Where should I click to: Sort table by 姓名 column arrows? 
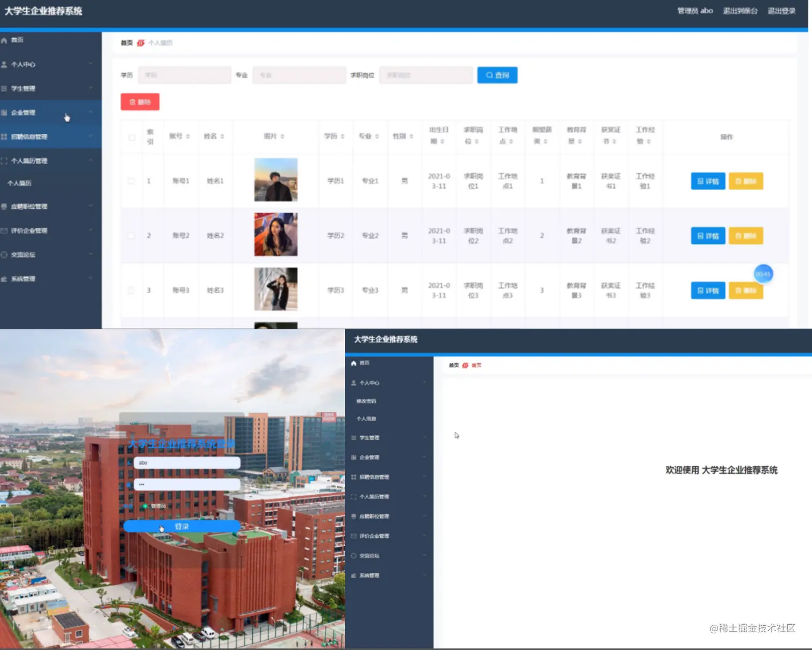(222, 136)
